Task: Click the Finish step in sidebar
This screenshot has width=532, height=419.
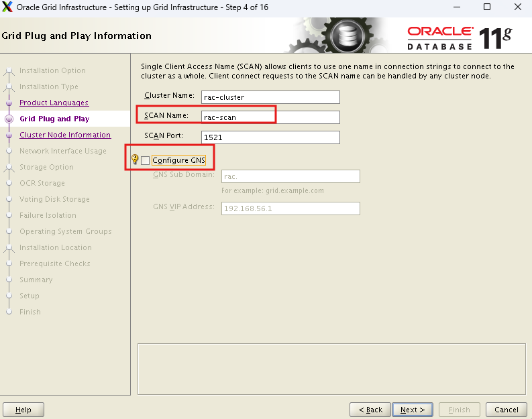Action: pos(30,312)
